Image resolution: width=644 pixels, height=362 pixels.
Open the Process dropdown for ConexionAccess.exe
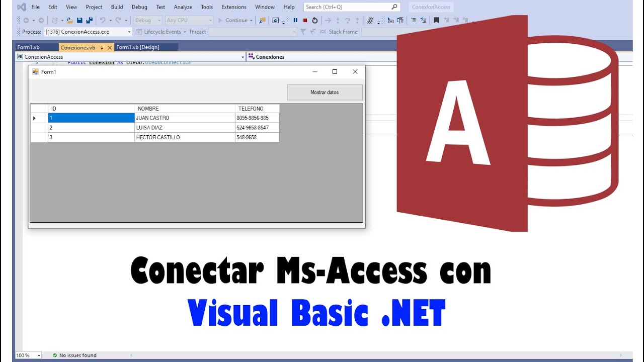(88, 32)
